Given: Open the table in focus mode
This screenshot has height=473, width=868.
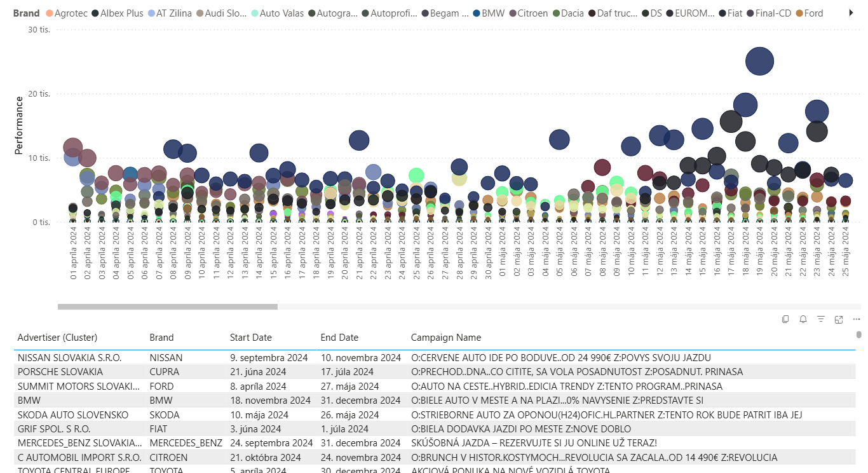Looking at the screenshot, I should (839, 319).
